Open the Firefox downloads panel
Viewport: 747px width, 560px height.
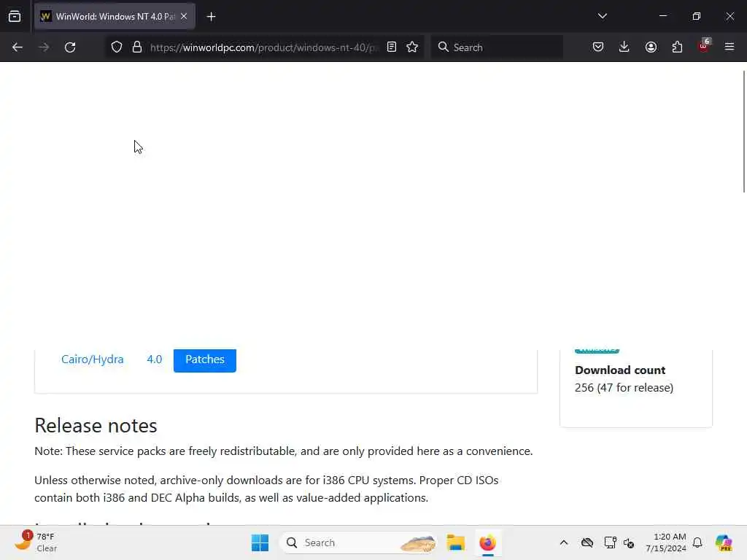[x=624, y=47]
